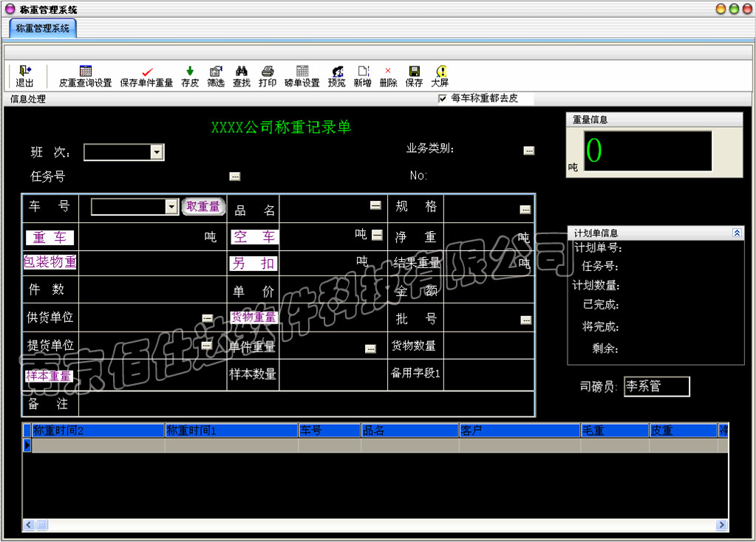Click the 打印 printer icon
The width and height of the screenshot is (756, 542).
(268, 76)
